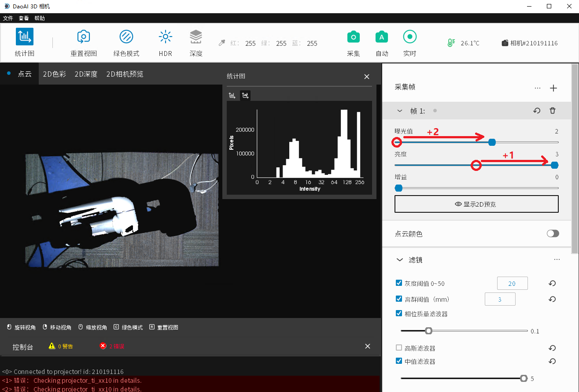Start 实时 live capture mode
Viewport: 579px width, 392px height.
point(409,37)
